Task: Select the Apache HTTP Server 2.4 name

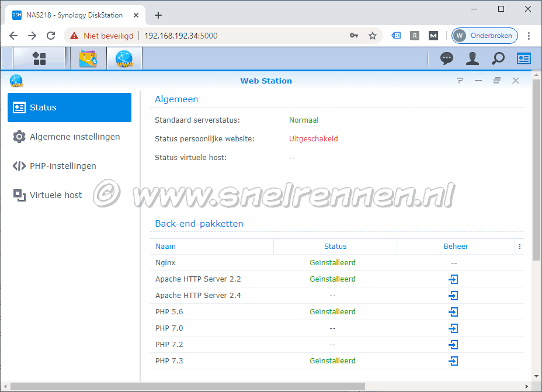Action: point(198,296)
